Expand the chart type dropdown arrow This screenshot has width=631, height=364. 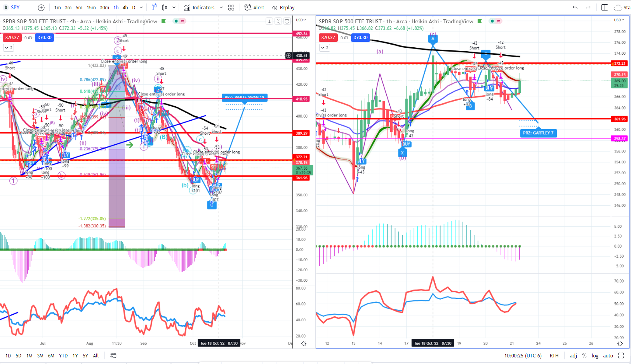point(174,7)
